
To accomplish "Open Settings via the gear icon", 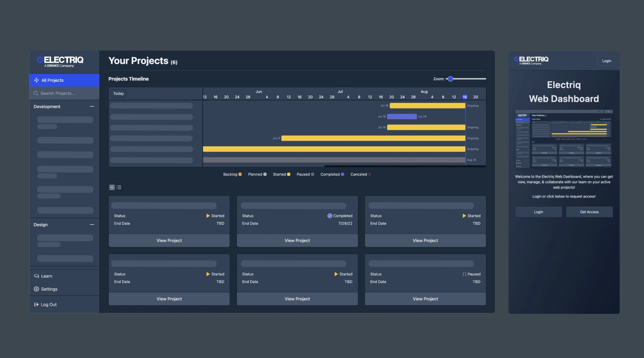I will (x=36, y=289).
